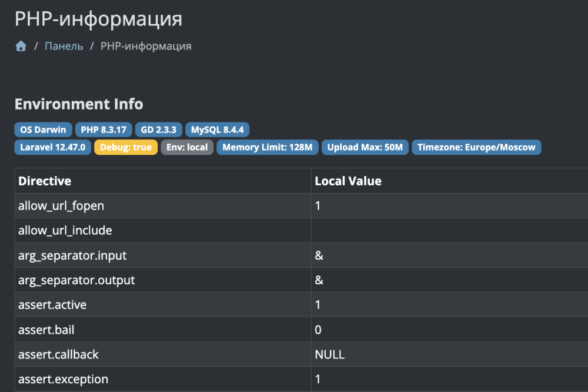Select the GD 2.3.3 badge
This screenshot has height=392, width=588.
(x=159, y=129)
